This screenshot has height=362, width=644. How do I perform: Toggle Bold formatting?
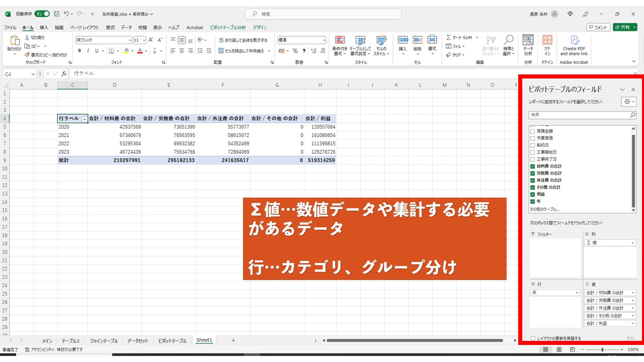click(x=79, y=51)
